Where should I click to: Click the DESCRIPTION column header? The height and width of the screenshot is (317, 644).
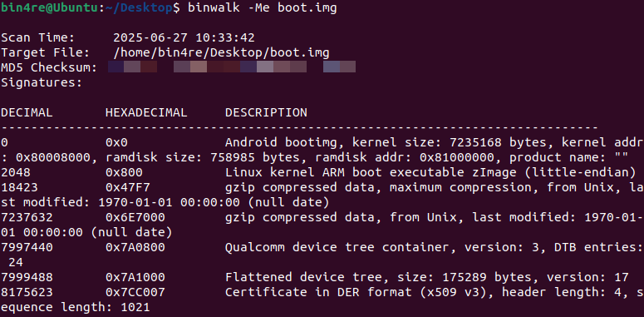pyautogui.click(x=266, y=112)
